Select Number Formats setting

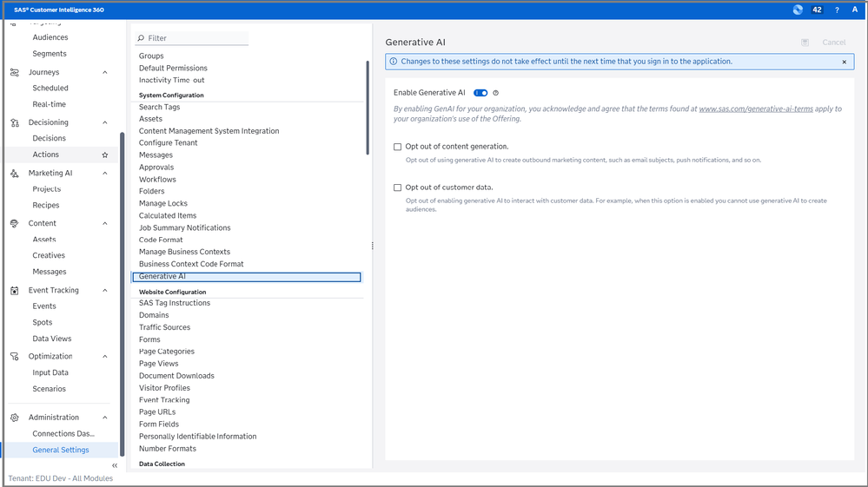coord(167,449)
